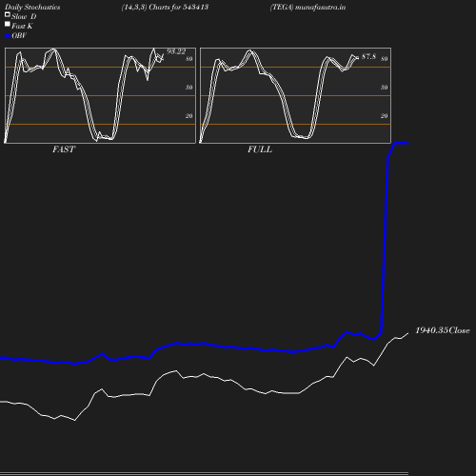Click the 80 axis label in FAST chart

coord(189,59)
